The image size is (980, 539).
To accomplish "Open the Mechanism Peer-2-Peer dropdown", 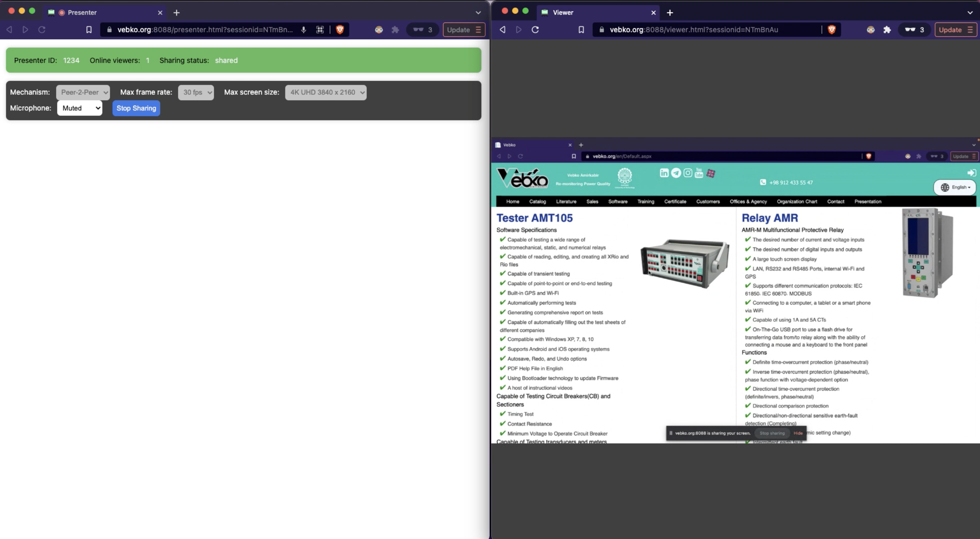I will [x=83, y=93].
